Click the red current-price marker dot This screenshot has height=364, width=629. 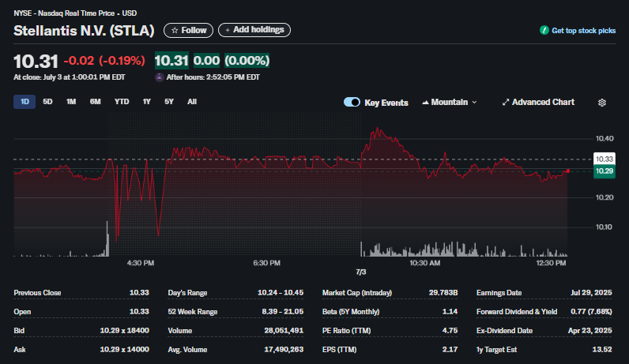(x=567, y=171)
